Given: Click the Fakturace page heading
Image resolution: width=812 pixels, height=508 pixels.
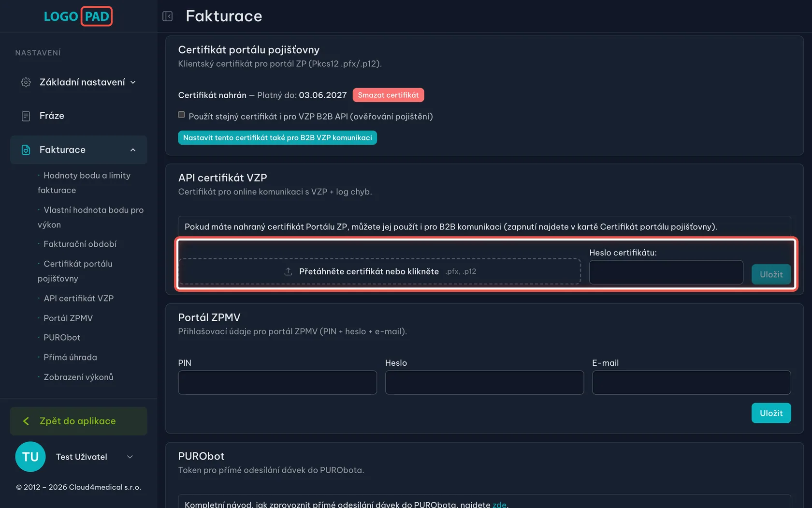Looking at the screenshot, I should pyautogui.click(x=224, y=16).
